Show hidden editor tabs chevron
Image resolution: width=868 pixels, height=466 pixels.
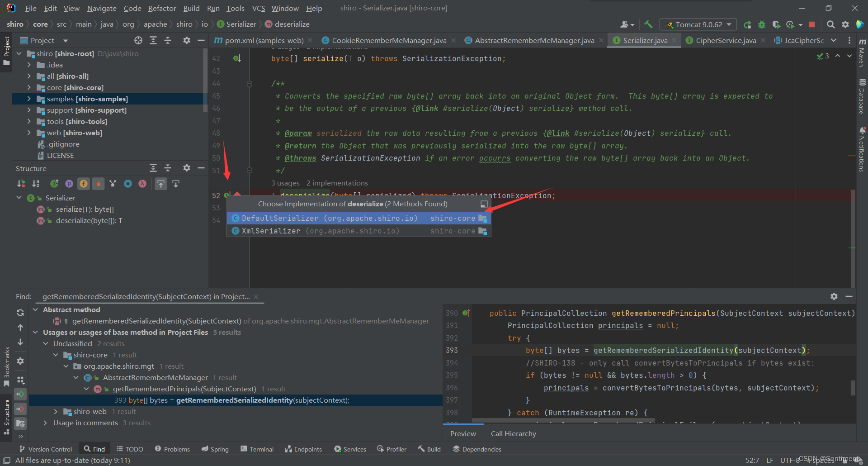click(834, 40)
